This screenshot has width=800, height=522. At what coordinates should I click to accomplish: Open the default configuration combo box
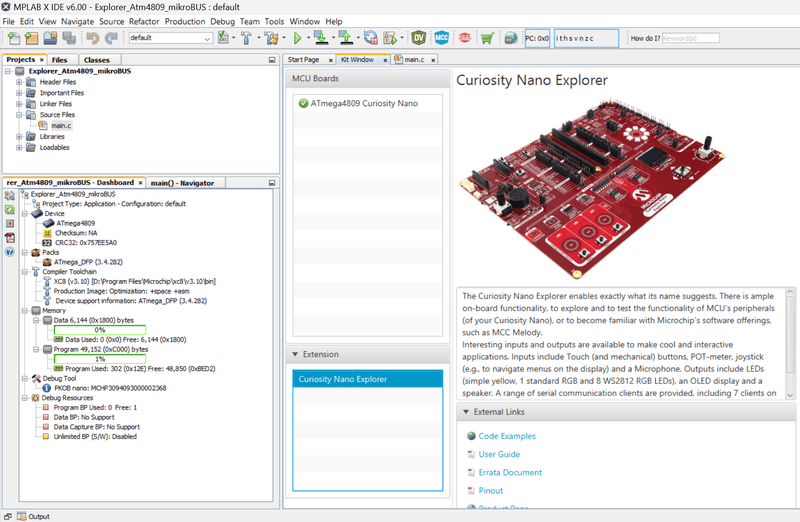[x=170, y=38]
